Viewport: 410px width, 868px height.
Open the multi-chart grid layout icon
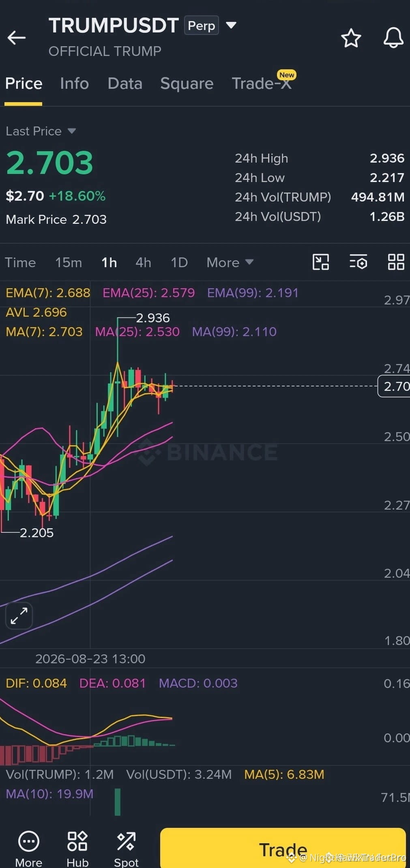coord(396,262)
